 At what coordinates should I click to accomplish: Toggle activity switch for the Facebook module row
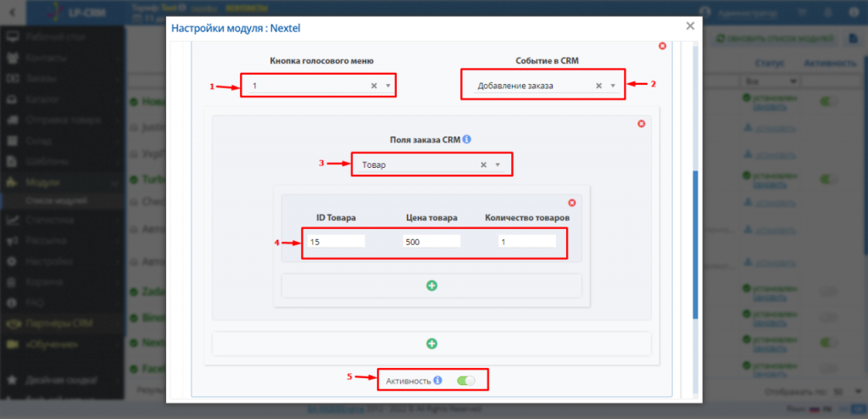[x=828, y=368]
